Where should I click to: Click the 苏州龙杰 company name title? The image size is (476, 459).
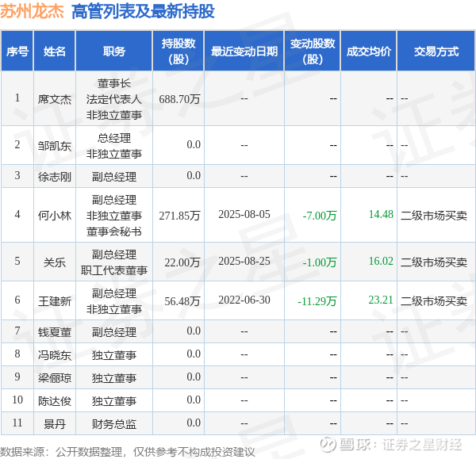click(x=33, y=11)
